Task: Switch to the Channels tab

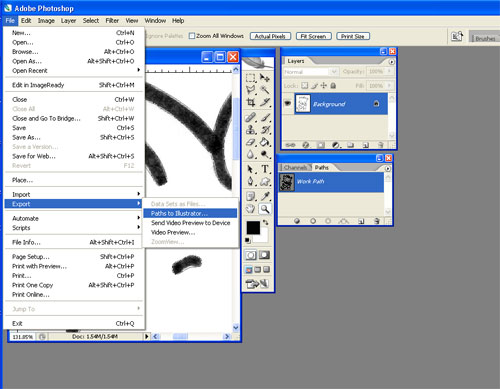Action: point(295,167)
